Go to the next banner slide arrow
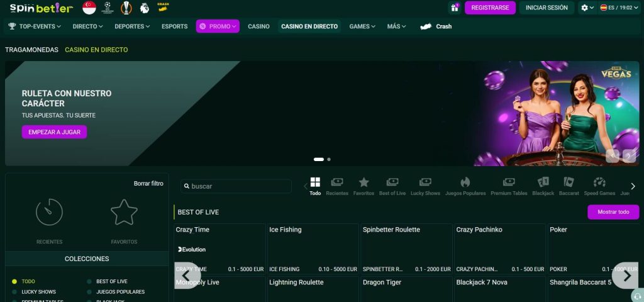Image resolution: width=644 pixels, height=302 pixels. (x=629, y=156)
